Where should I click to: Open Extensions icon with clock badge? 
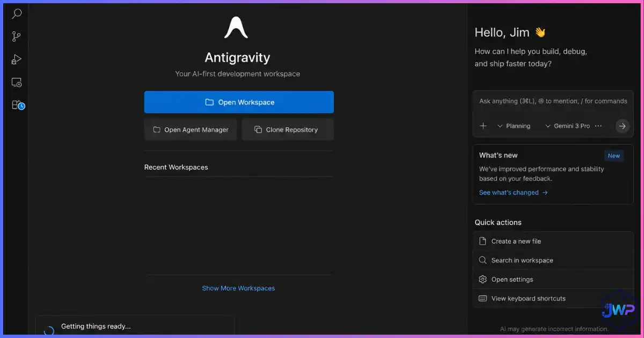point(18,105)
